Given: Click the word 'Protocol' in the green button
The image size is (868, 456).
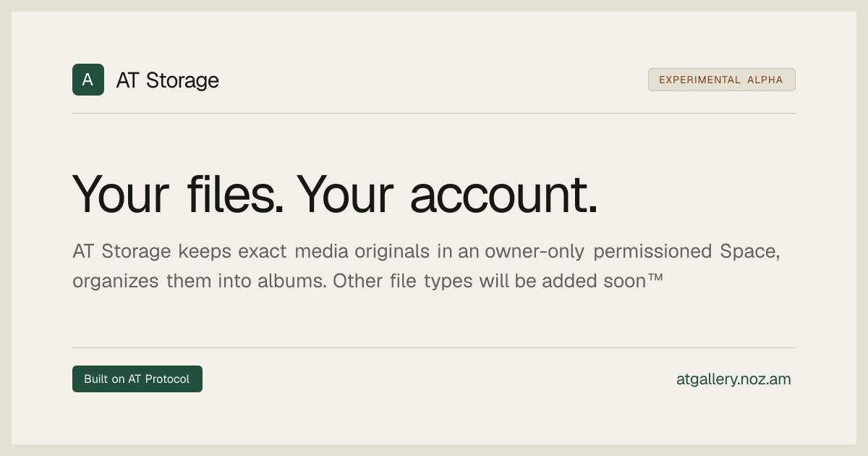Looking at the screenshot, I should pyautogui.click(x=167, y=379).
